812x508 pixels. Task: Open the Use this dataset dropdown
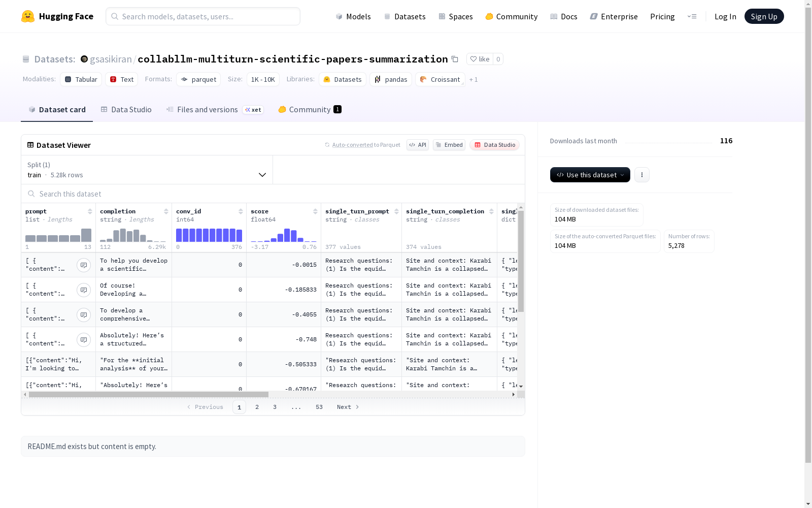pyautogui.click(x=590, y=175)
